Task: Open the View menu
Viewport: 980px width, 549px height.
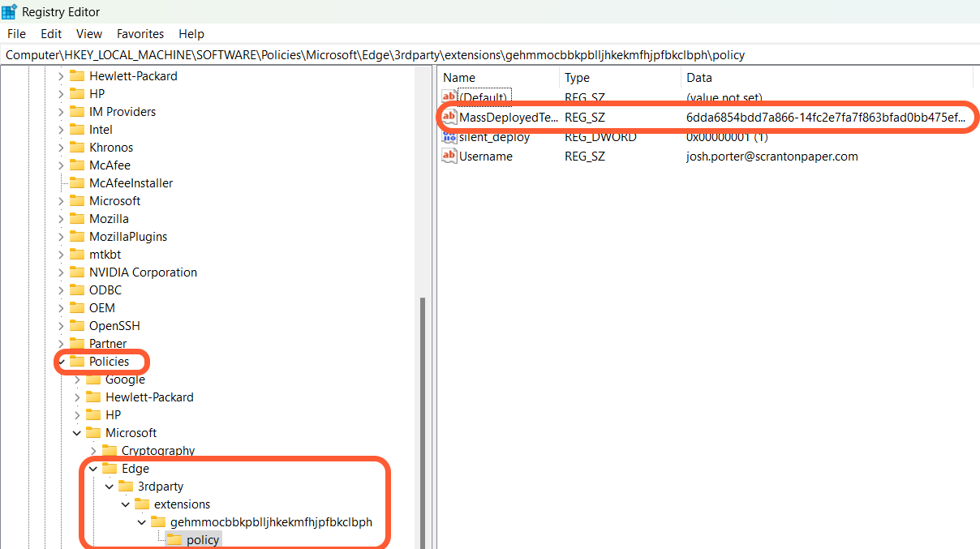Action: coord(89,34)
